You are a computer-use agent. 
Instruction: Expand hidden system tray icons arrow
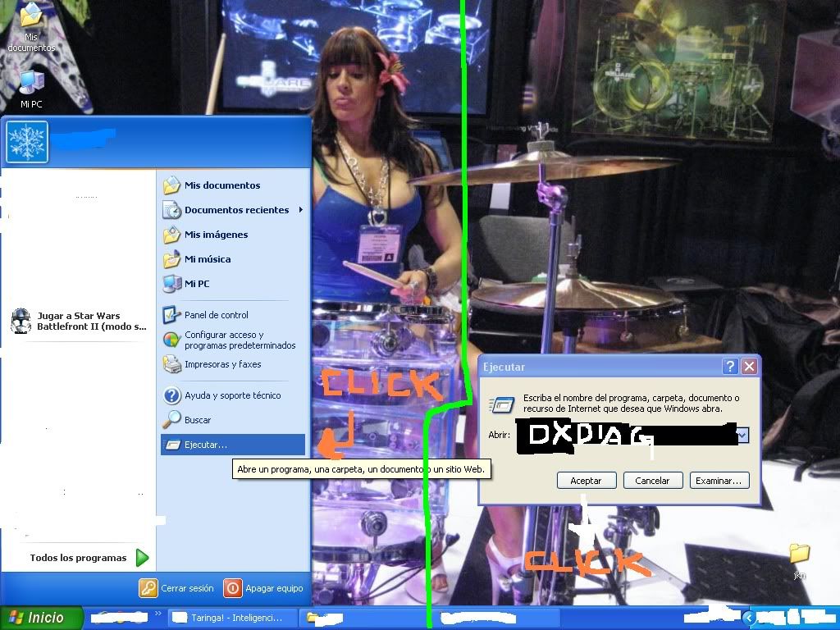coord(748,619)
